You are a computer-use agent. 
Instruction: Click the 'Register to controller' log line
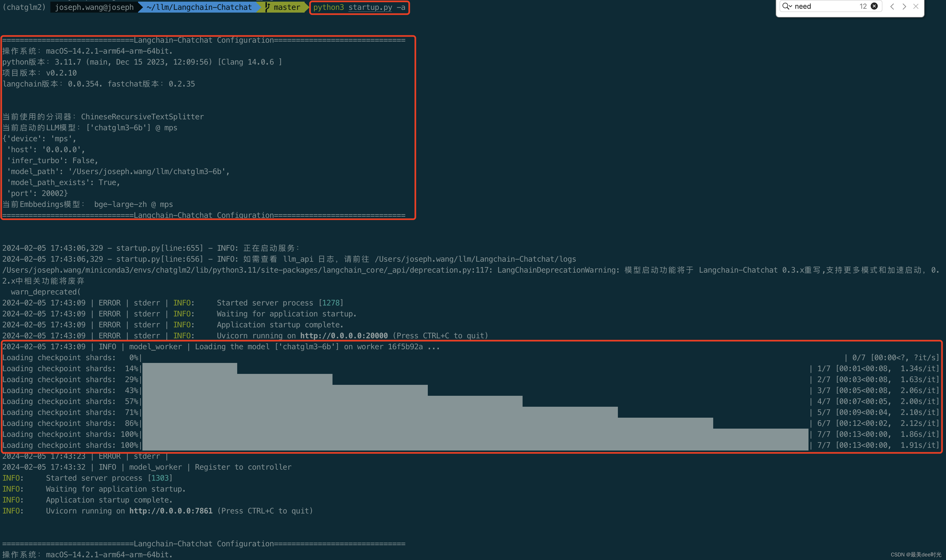[x=147, y=467]
